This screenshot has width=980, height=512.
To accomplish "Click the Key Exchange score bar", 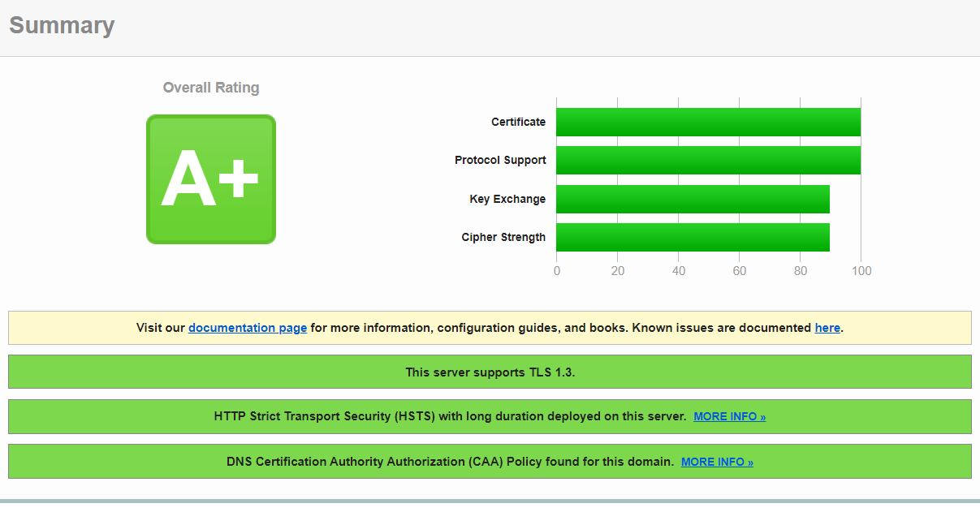I will (x=690, y=199).
